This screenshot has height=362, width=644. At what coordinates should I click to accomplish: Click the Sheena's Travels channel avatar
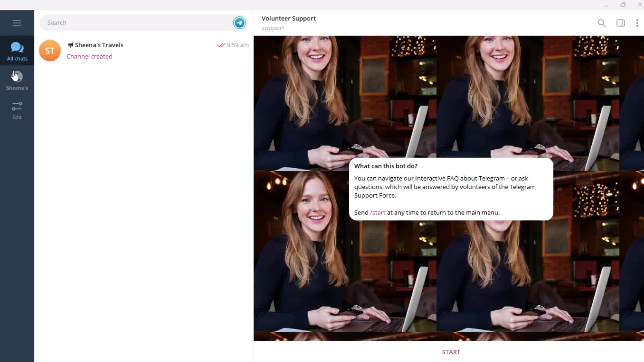tap(50, 50)
